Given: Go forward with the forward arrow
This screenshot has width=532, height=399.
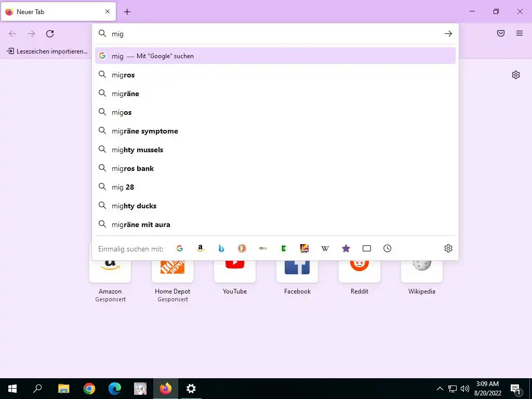Looking at the screenshot, I should [31, 34].
